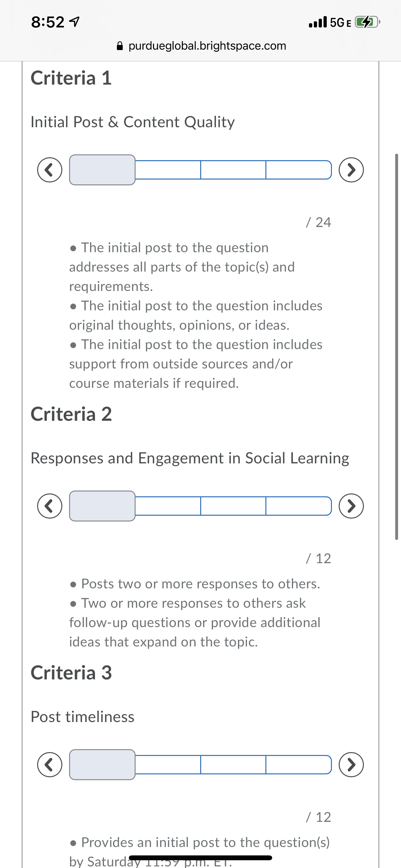
Task: Tap the battery charging icon in status bar
Action: (x=367, y=22)
